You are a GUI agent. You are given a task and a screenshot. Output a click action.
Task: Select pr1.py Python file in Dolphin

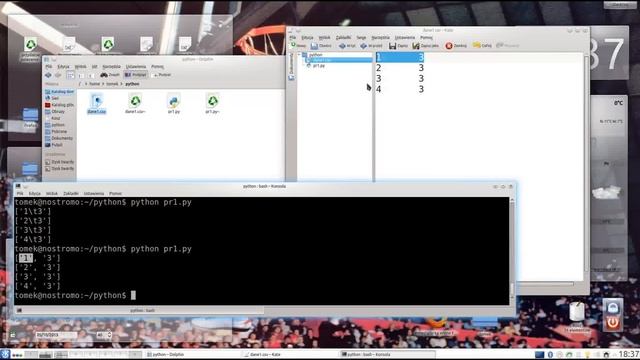click(x=174, y=103)
